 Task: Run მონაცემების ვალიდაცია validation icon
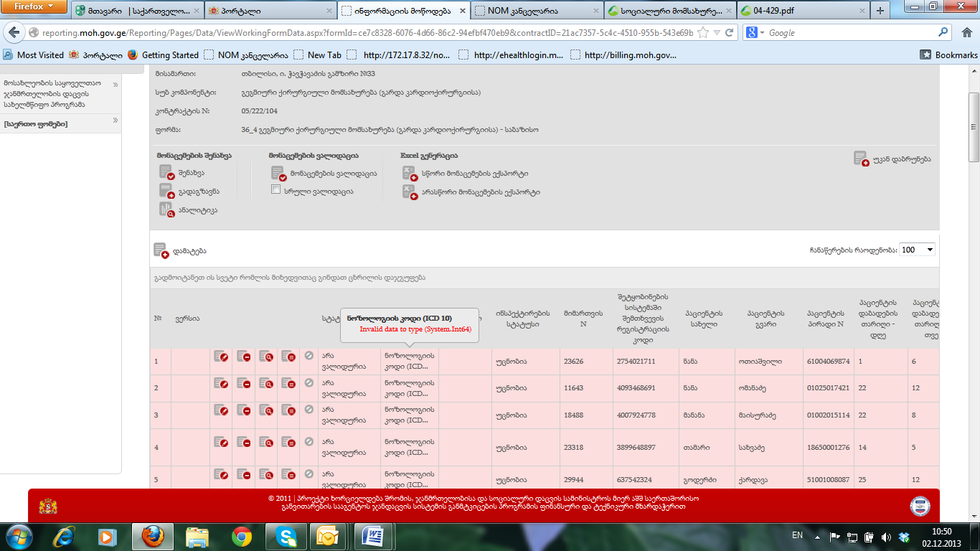coord(278,174)
